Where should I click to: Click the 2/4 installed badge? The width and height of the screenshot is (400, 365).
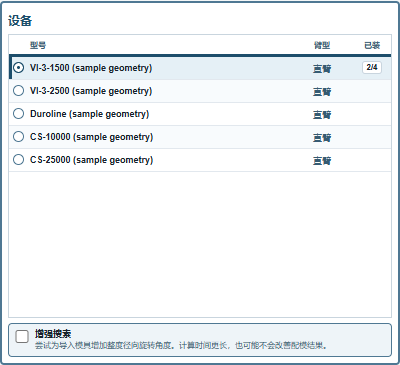tap(372, 67)
